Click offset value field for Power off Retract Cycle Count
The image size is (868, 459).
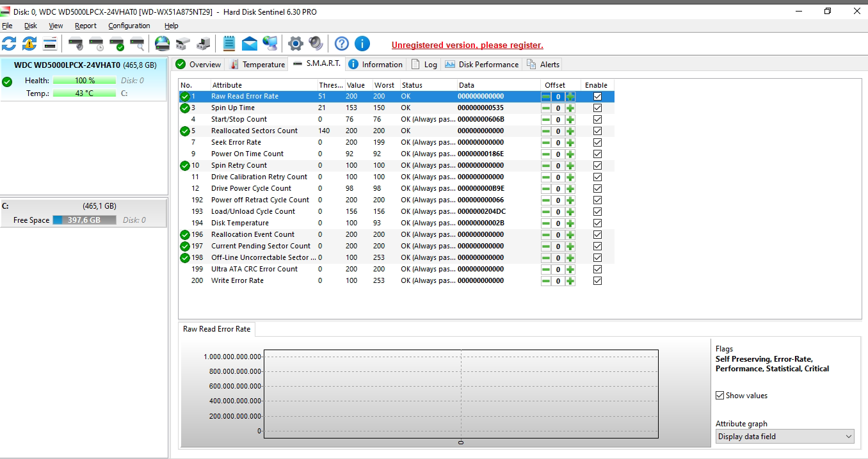(558, 200)
